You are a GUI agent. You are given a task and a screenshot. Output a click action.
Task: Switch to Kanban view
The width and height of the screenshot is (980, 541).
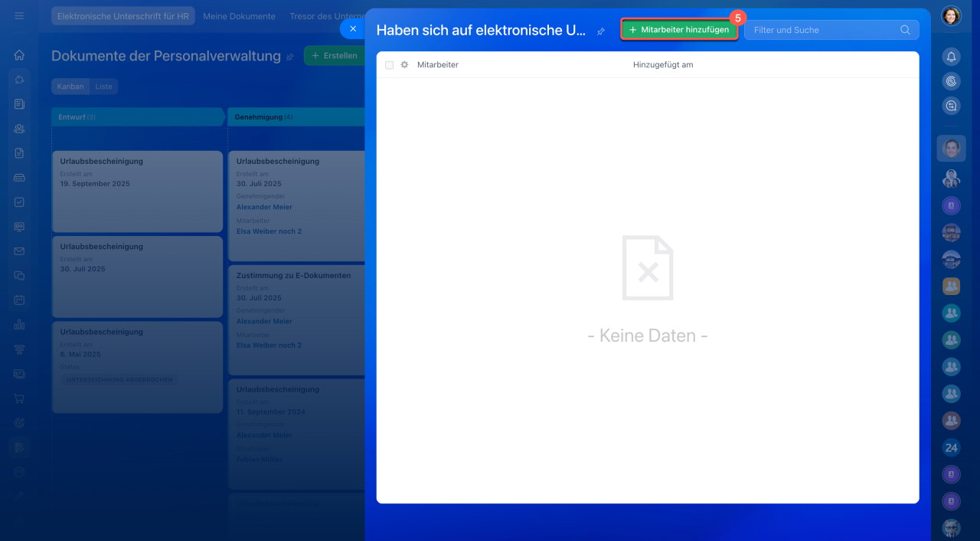point(70,87)
